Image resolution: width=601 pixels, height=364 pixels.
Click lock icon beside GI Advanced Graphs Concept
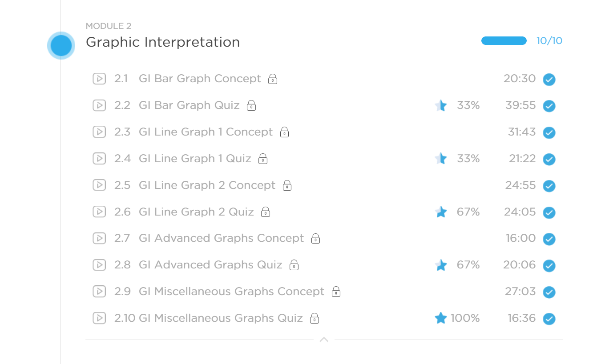pos(315,239)
